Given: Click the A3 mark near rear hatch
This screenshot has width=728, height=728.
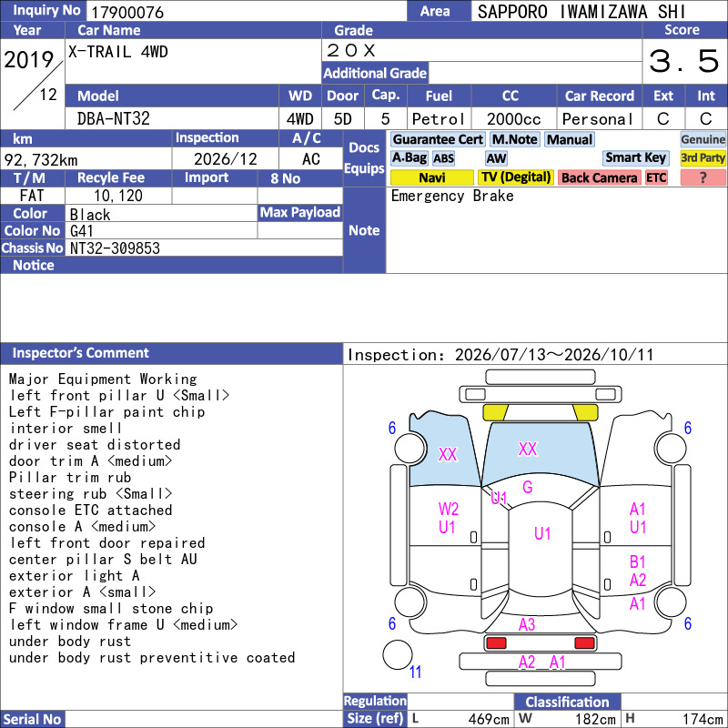Looking at the screenshot, I should click(527, 624).
